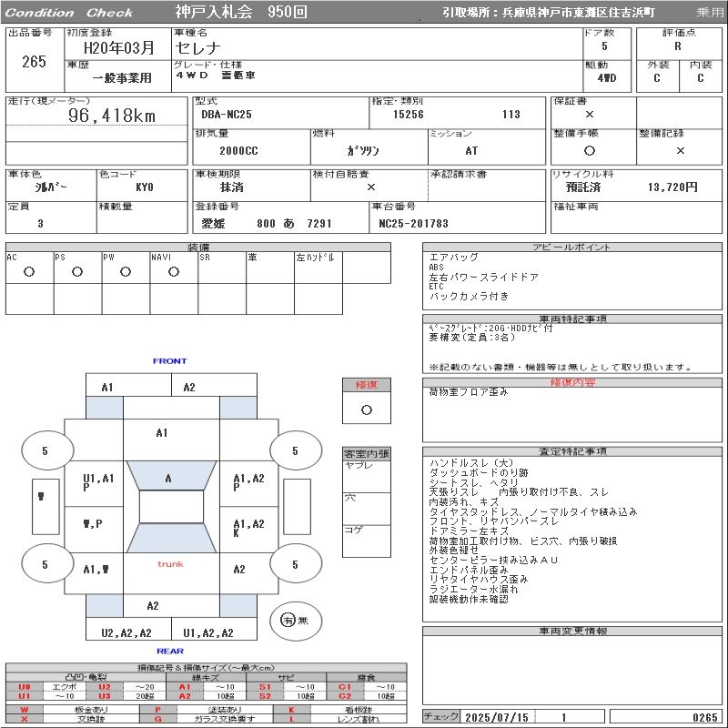The image size is (728, 728).
Task: Click the header title 神戸入札会 950回
Action: [x=241, y=12]
